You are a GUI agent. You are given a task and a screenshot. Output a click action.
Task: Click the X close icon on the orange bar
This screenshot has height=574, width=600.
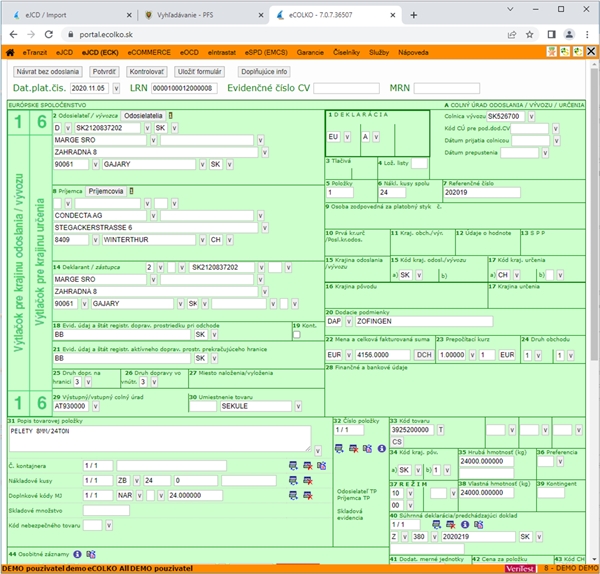[x=591, y=51]
